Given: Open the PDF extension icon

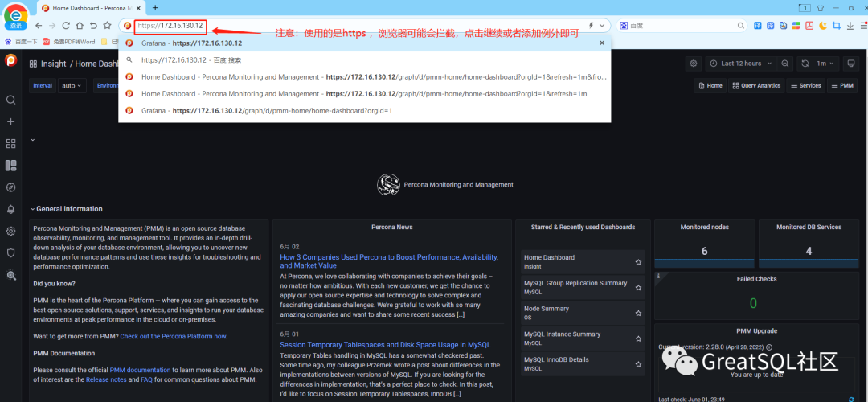Looking at the screenshot, I should pyautogui.click(x=809, y=26).
